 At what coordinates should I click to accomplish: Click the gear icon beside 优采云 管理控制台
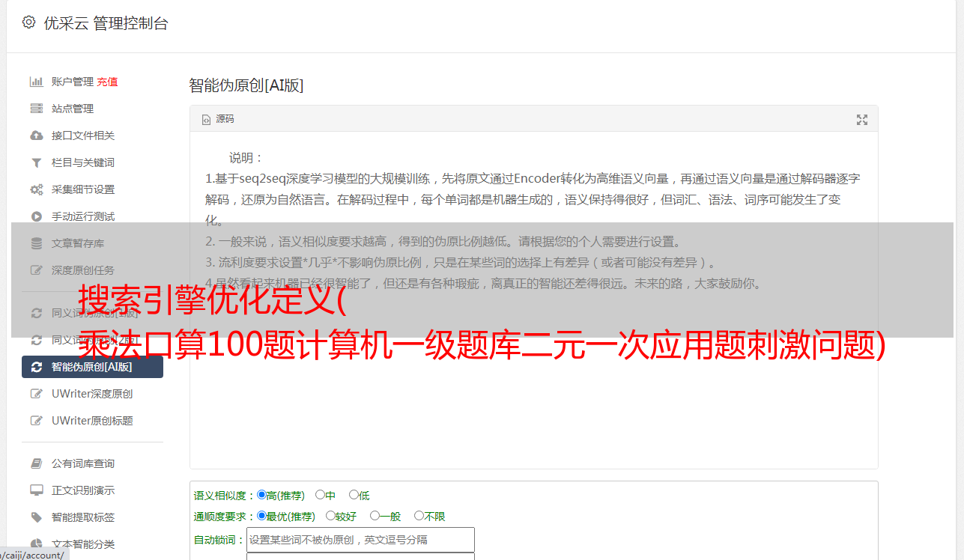(28, 22)
